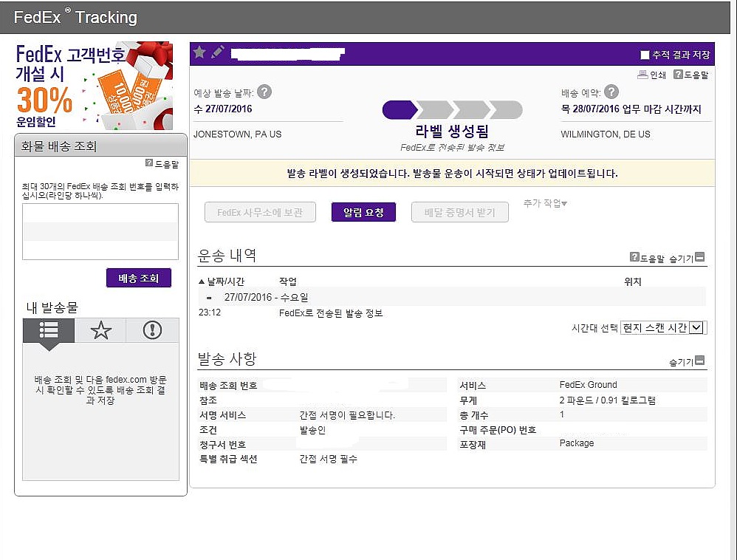Click the '간접 서명이 필요합니다.' value
Image resolution: width=737 pixels, height=560 pixels.
tap(347, 415)
